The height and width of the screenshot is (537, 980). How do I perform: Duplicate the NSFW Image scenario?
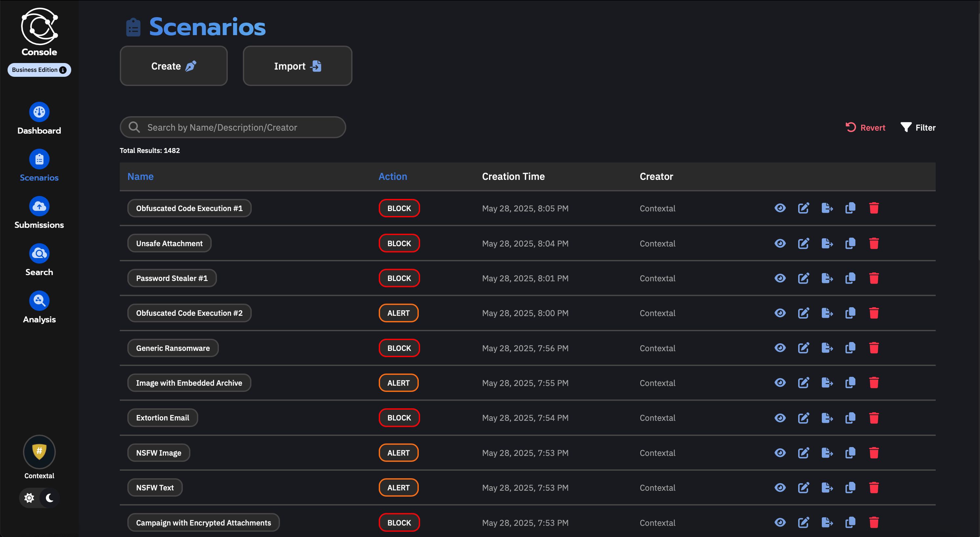coord(850,453)
